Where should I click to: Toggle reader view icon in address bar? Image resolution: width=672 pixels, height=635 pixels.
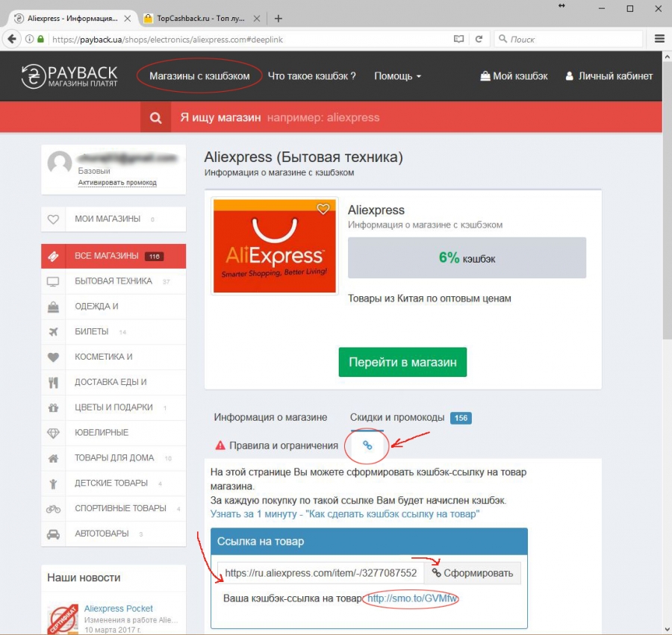tap(458, 40)
